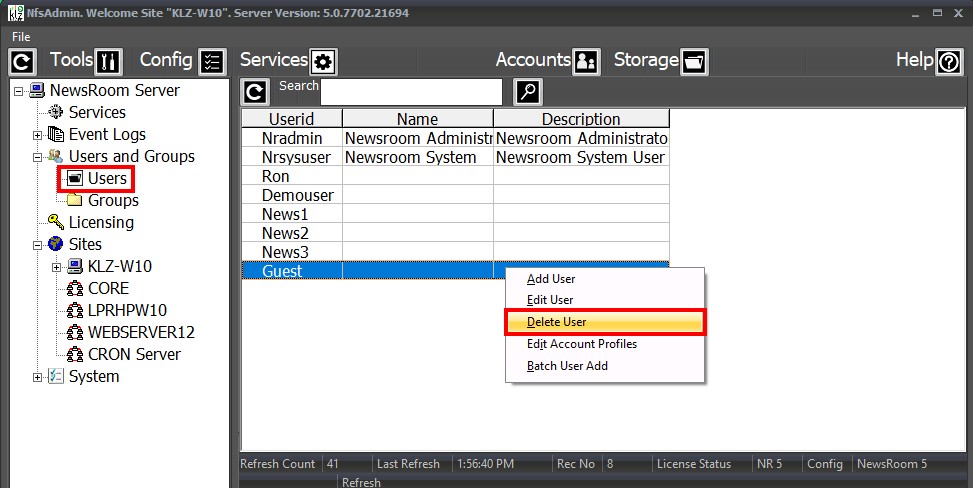Click the Tools toolbar label
The width and height of the screenshot is (973, 488).
point(71,60)
